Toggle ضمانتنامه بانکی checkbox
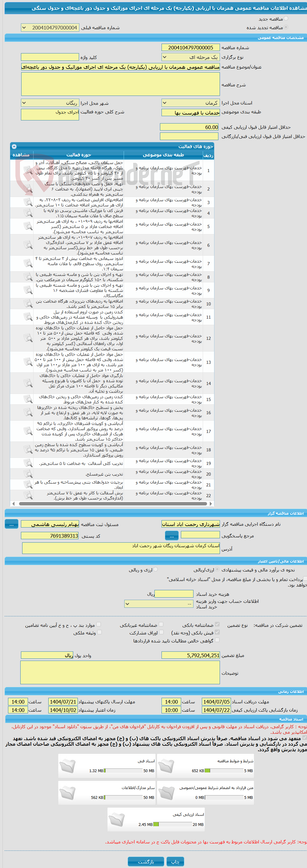Screen dimensions: 307x868 coord(217,624)
